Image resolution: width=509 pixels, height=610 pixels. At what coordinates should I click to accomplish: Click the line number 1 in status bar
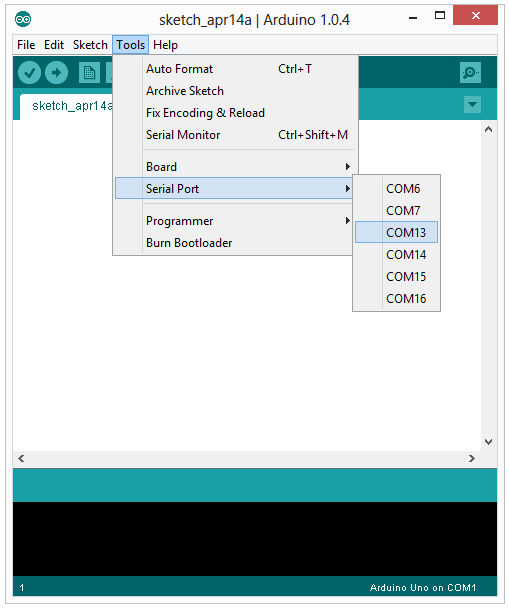pyautogui.click(x=22, y=587)
